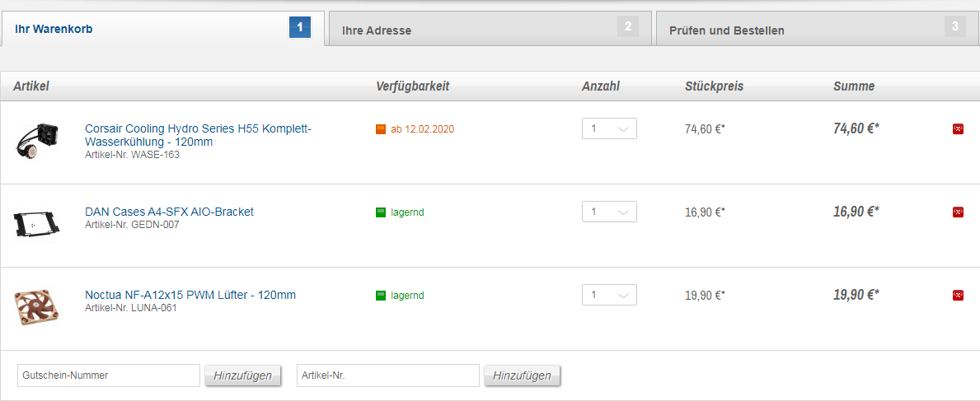Click the 'Artikel-Nr. LUNA-061' text
Viewport: 980px width, 401px height.
pos(131,308)
